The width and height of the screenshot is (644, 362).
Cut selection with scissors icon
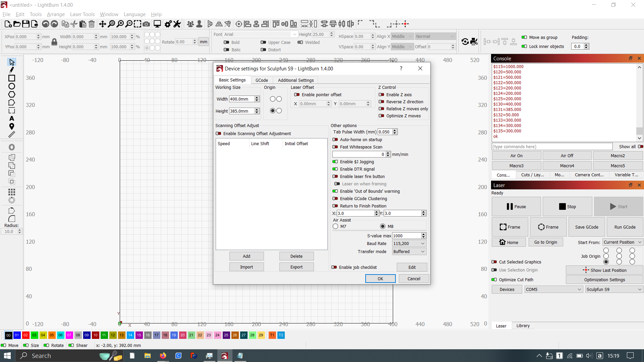pyautogui.click(x=74, y=24)
